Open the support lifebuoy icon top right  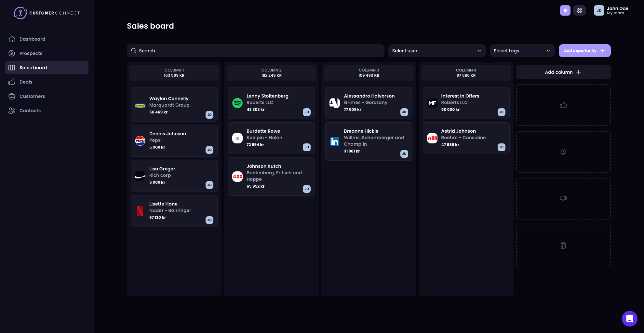[x=580, y=10]
